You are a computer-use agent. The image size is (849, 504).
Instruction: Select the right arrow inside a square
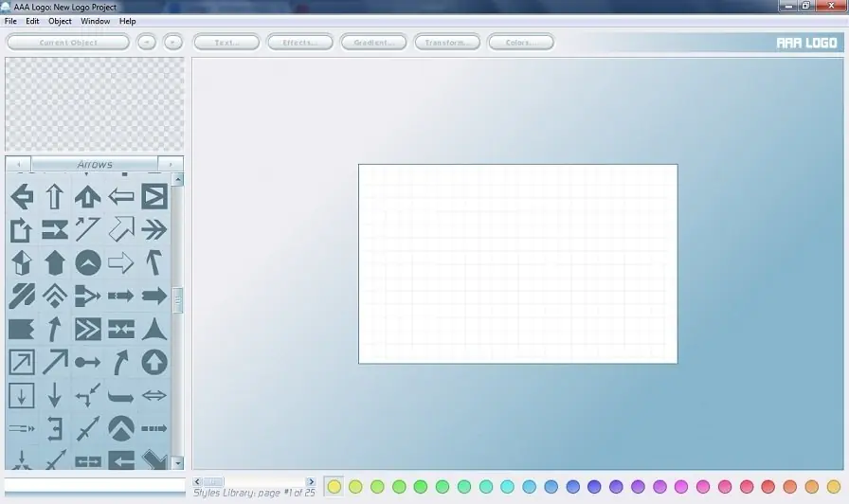(x=154, y=196)
